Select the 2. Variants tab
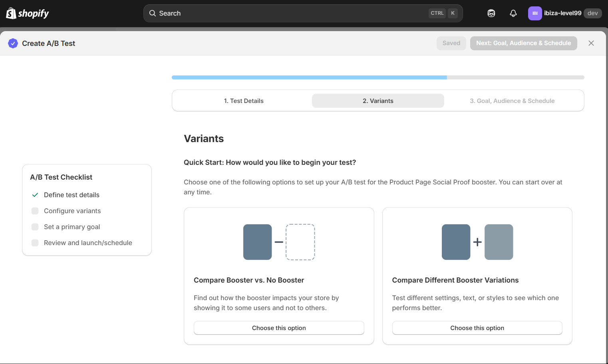The image size is (608, 364). coord(378,101)
